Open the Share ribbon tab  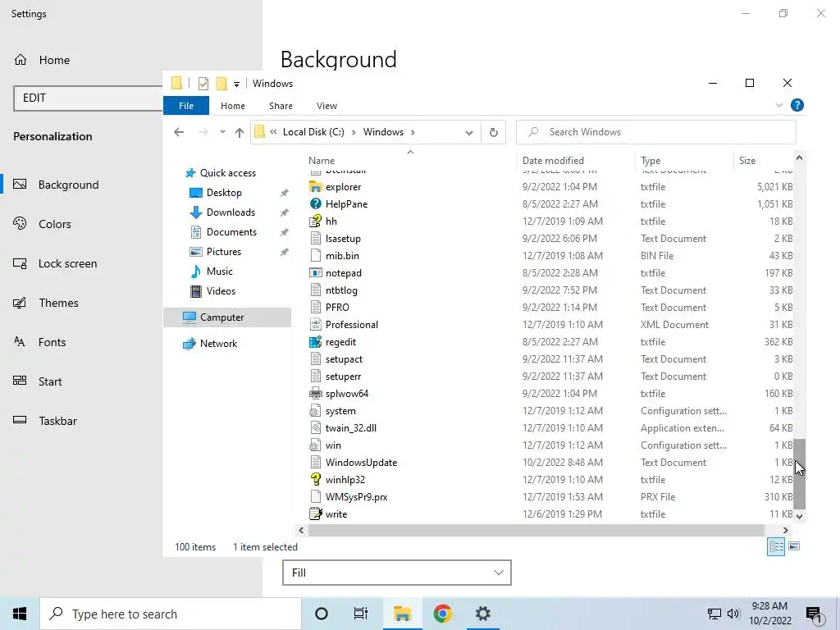[x=281, y=106]
